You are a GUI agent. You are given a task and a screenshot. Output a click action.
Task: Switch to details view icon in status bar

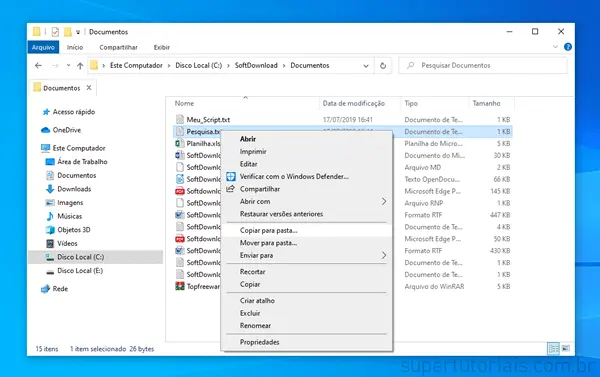(x=553, y=348)
